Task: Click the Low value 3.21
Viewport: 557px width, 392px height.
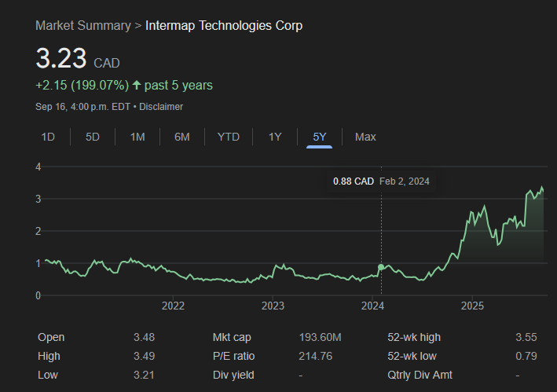Action: [144, 375]
